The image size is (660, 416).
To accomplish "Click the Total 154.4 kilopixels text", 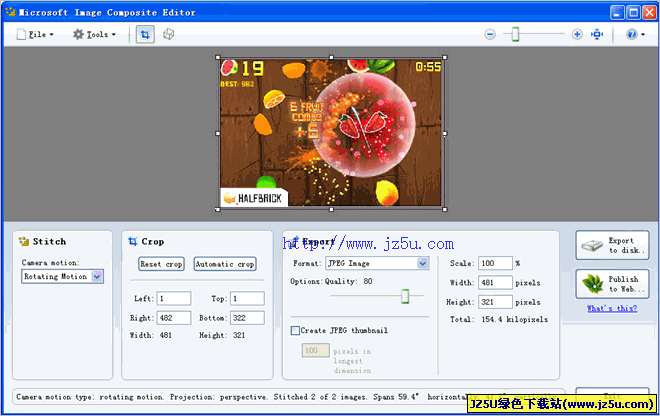I will pos(499,319).
